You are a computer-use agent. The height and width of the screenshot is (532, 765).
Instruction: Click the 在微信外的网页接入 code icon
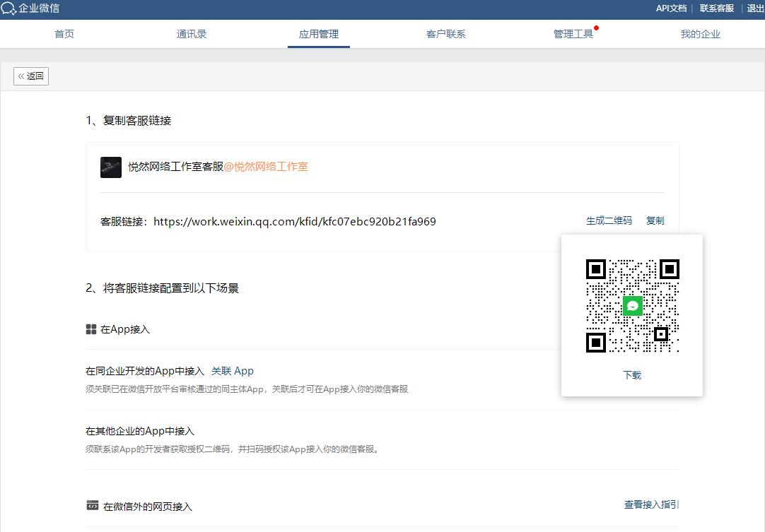(x=92, y=506)
